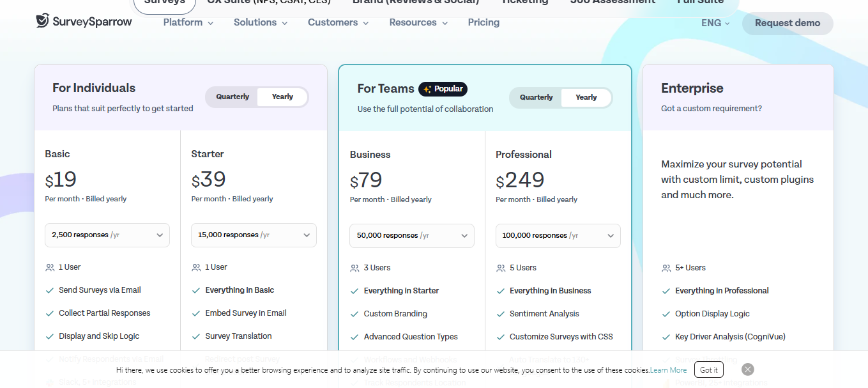
Task: Click the users icon under Basic plan
Action: (x=50, y=267)
